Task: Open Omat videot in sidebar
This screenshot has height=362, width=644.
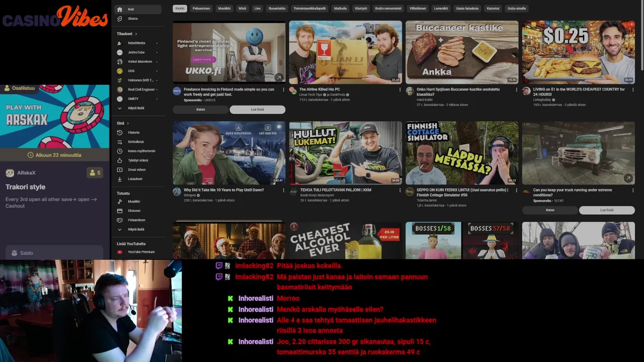Action: point(138,169)
